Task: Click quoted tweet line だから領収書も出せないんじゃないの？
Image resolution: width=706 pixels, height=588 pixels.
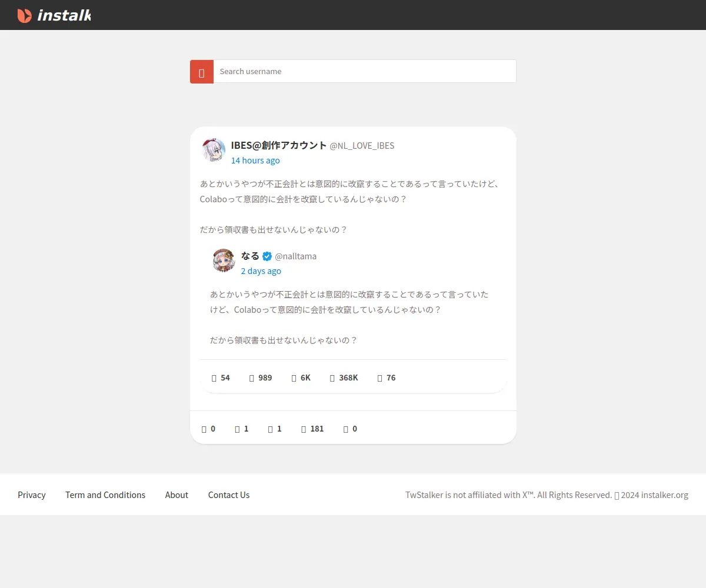Action: pyautogui.click(x=284, y=340)
